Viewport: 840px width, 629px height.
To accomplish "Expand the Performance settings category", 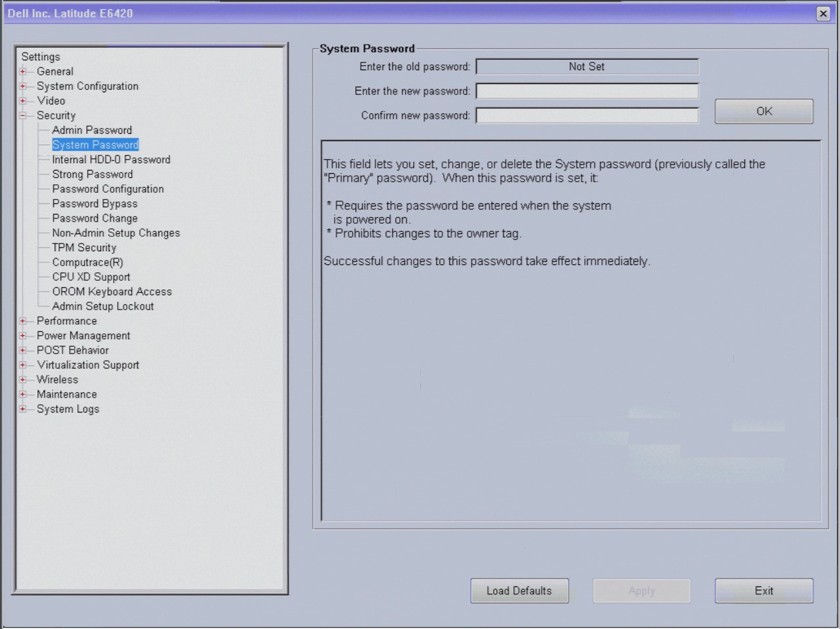I will click(x=24, y=321).
